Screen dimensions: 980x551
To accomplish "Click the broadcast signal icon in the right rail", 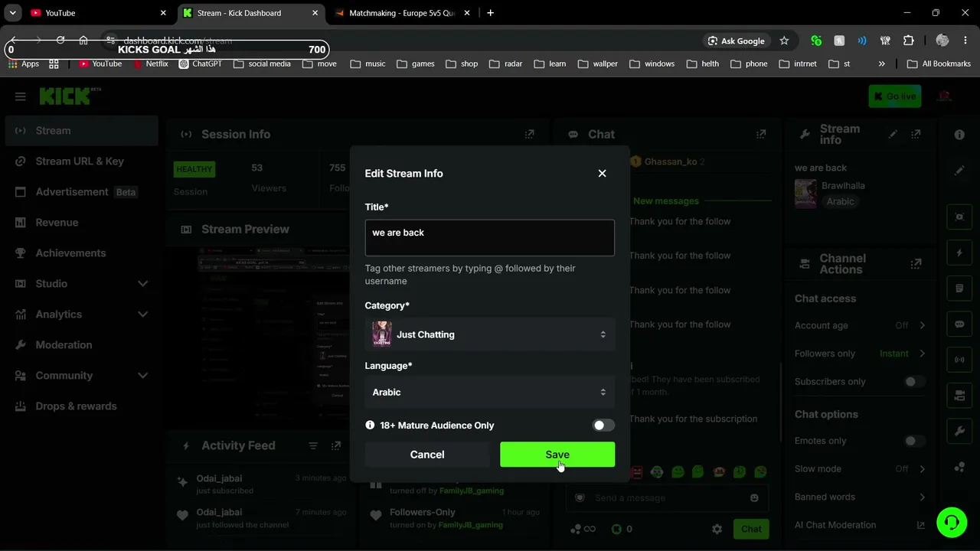I will pyautogui.click(x=959, y=360).
